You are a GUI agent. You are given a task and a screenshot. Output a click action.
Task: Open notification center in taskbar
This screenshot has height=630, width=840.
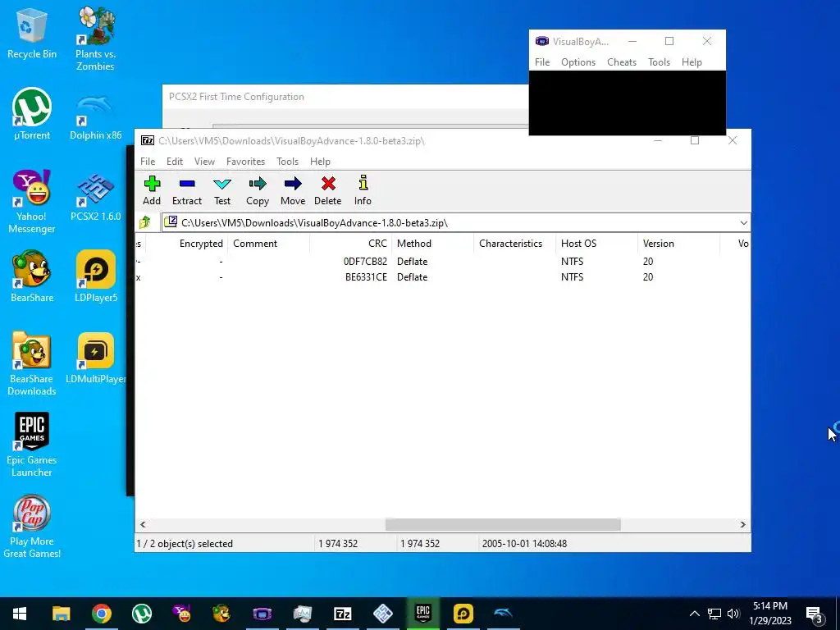tap(815, 614)
